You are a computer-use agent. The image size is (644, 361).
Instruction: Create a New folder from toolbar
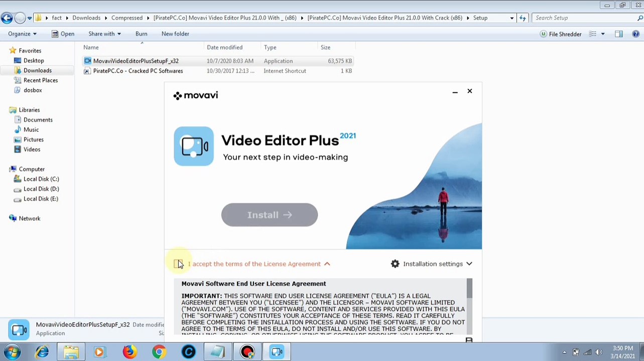pos(175,34)
